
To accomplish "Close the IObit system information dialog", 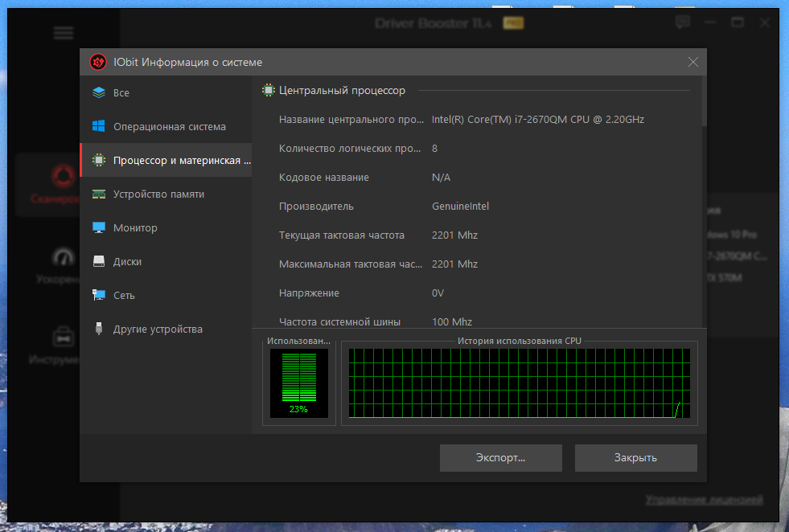I will coord(693,62).
